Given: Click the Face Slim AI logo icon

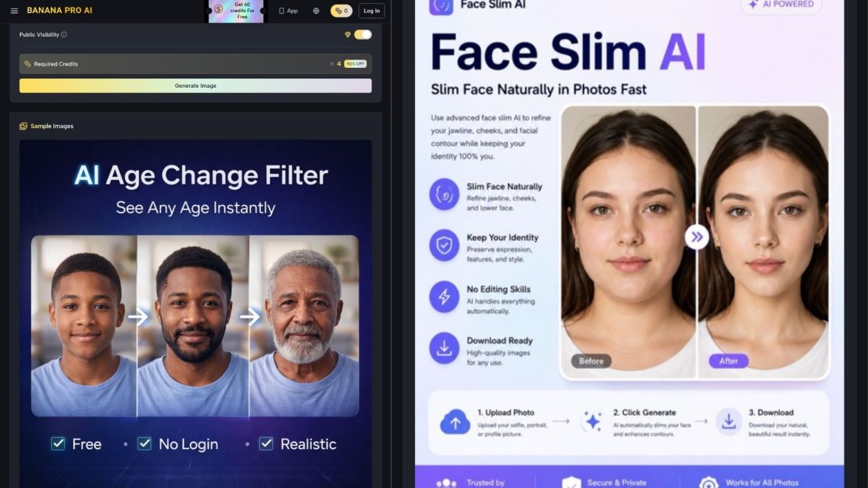Looking at the screenshot, I should (x=441, y=6).
